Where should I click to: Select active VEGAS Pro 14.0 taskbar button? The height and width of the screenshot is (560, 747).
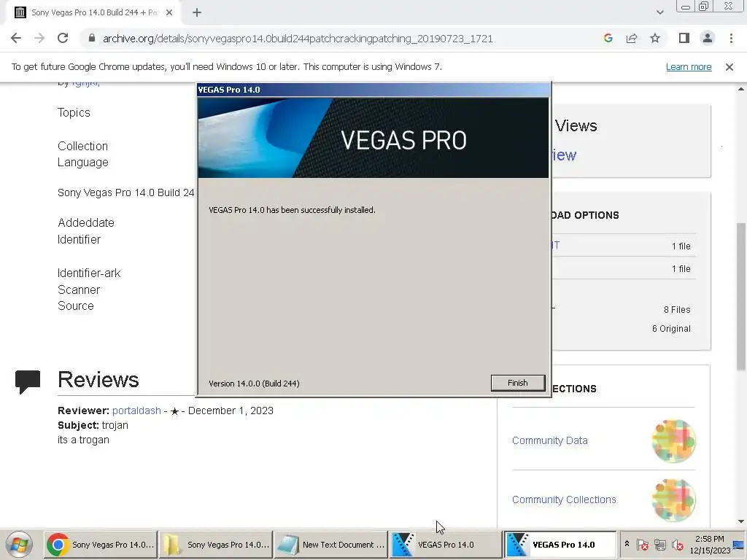560,544
